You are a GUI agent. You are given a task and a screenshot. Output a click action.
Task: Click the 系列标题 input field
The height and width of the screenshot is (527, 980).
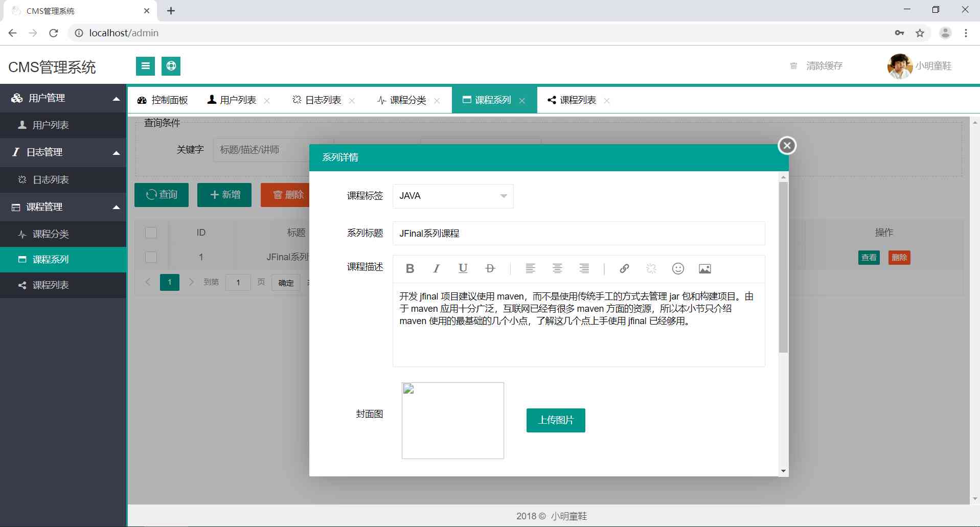578,234
